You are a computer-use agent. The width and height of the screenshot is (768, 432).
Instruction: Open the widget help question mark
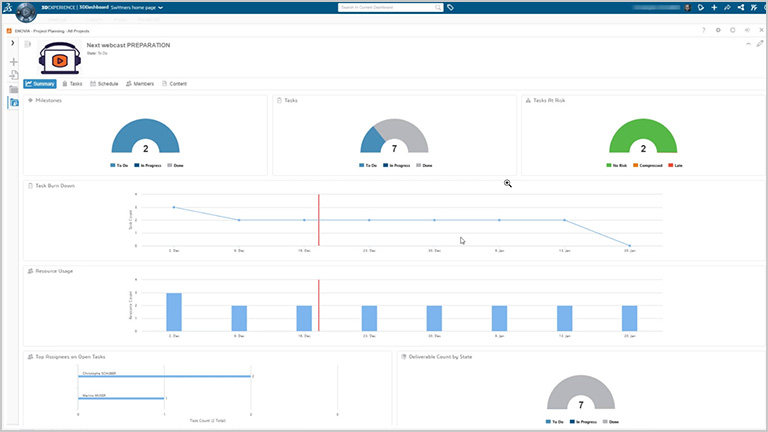[x=704, y=30]
